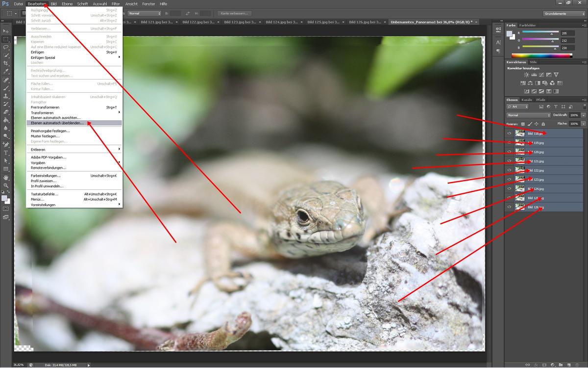Open the Grundelemente workspace dropdown

coord(564,13)
